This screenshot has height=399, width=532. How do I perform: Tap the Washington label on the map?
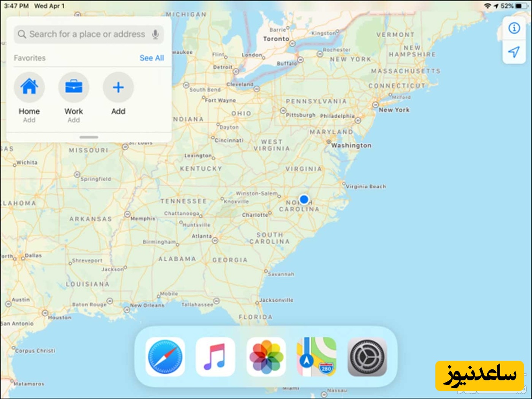click(352, 145)
